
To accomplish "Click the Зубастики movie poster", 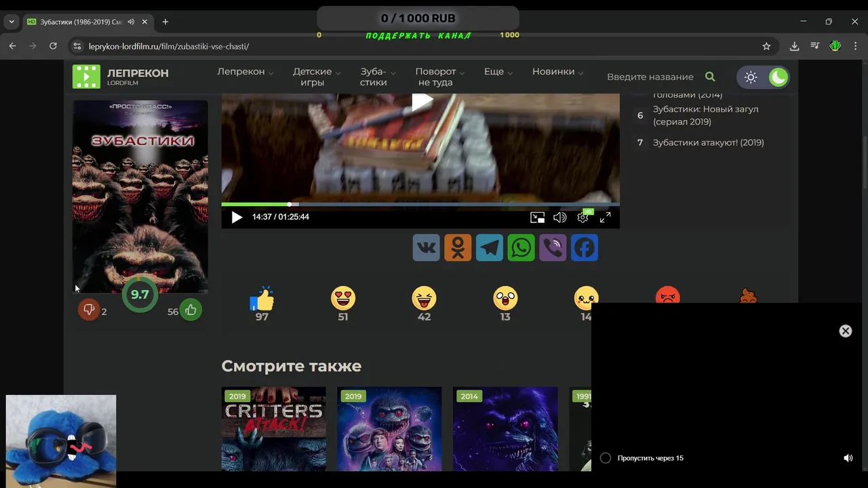I will point(140,197).
